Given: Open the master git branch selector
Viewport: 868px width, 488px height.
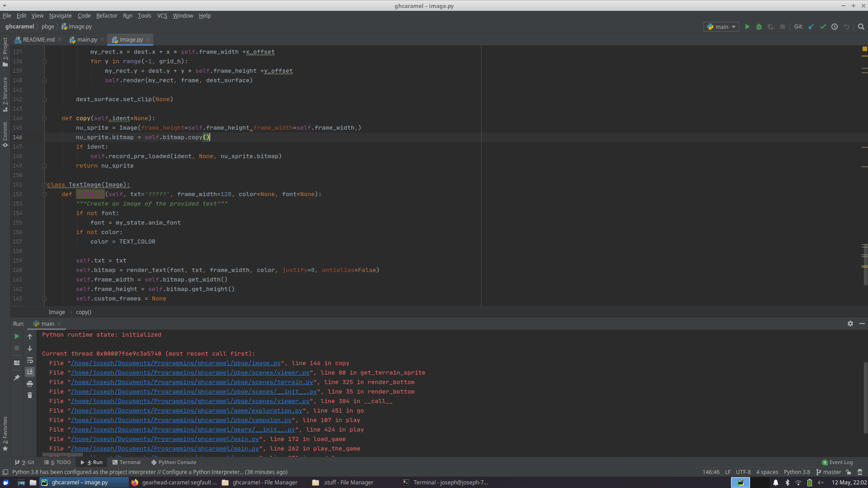Looking at the screenshot, I should pos(829,472).
